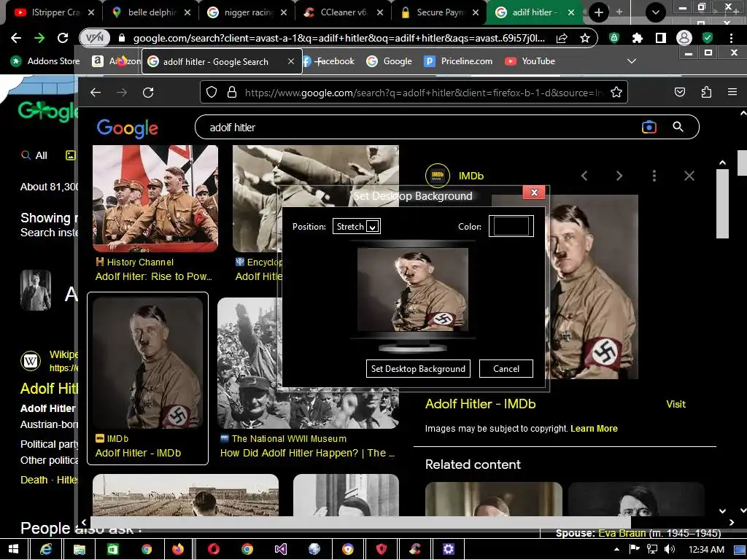Open the Firefox extensions puzzle icon
This screenshot has height=560, width=747.
click(706, 92)
